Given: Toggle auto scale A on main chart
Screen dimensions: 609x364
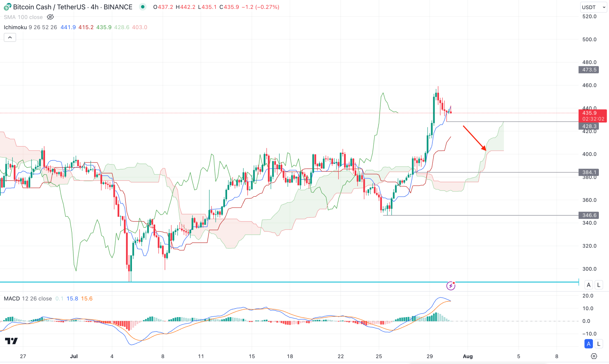Looking at the screenshot, I should pyautogui.click(x=589, y=285).
